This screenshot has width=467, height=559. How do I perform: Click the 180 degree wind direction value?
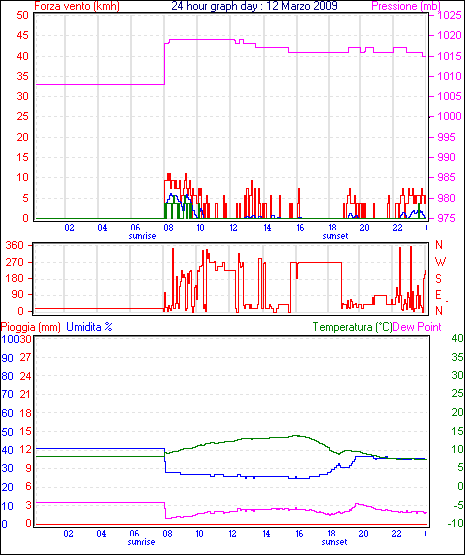pos(15,278)
